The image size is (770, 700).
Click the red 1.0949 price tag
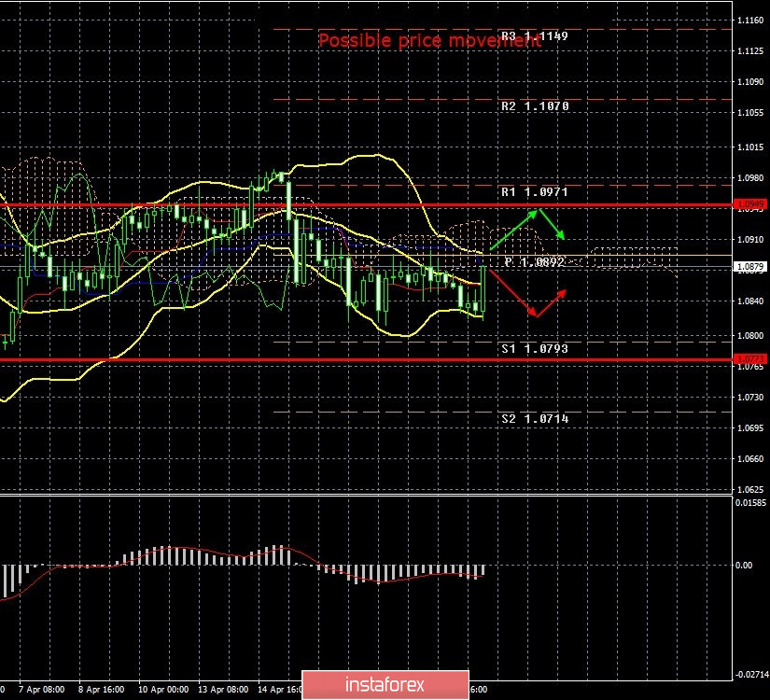[x=749, y=203]
